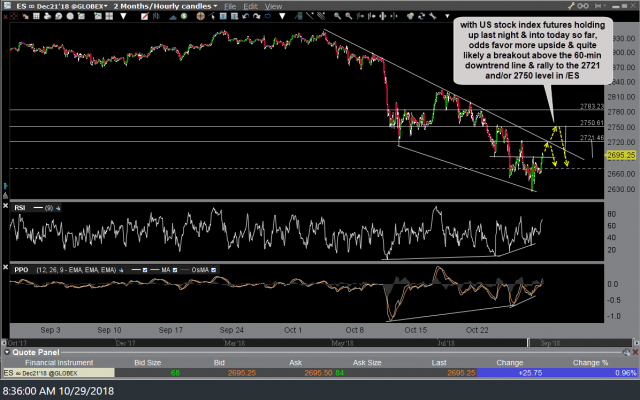Collapse the Quote Panel expander arrow
This screenshot has width=640, height=400.
tap(7, 352)
